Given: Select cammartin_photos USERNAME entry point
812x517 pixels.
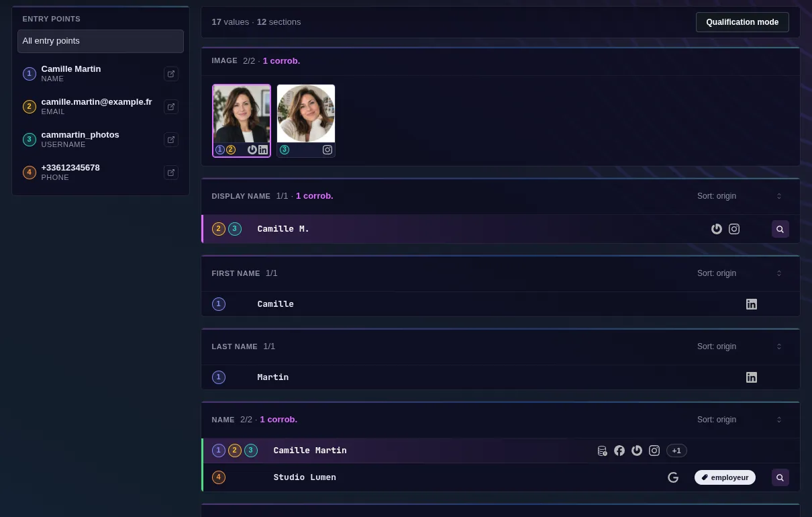Looking at the screenshot, I should pos(101,140).
